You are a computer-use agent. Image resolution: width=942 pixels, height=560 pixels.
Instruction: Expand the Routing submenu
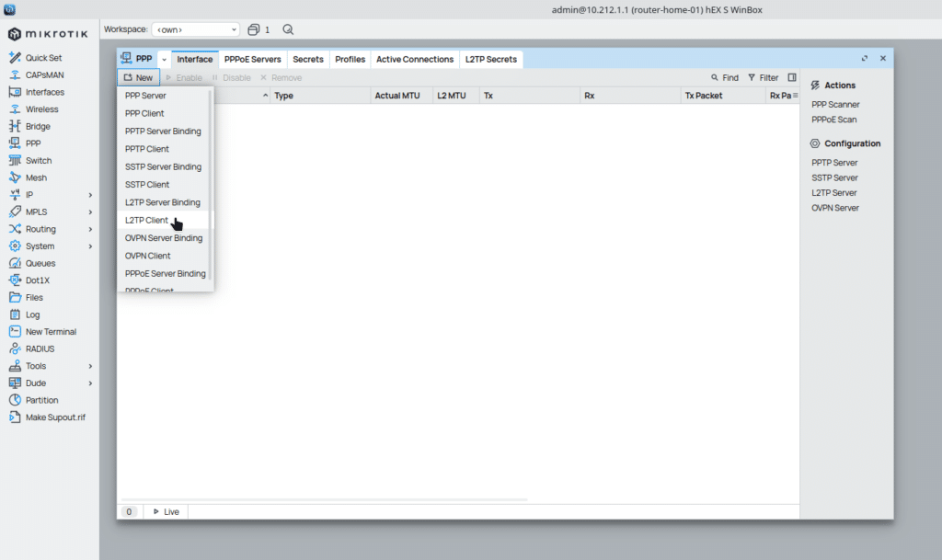tap(90, 229)
